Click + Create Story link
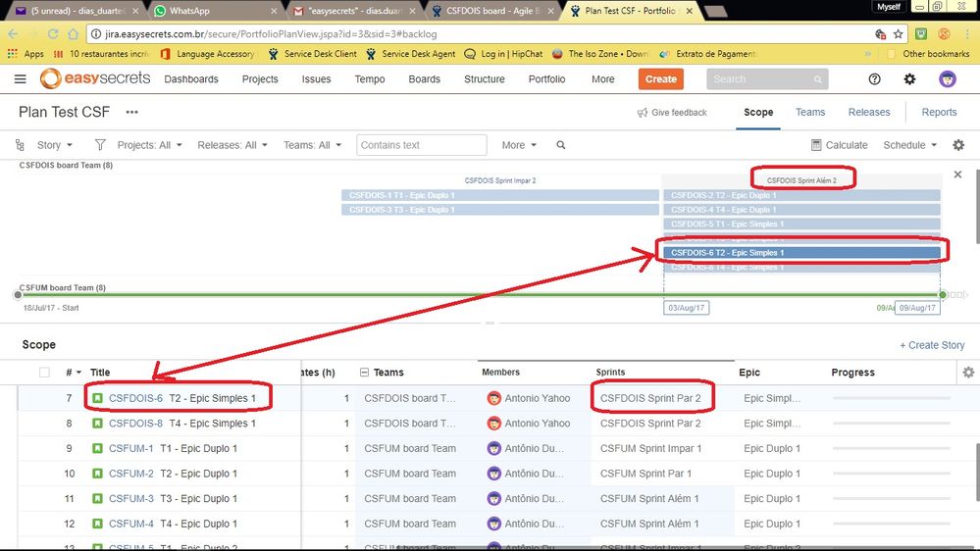980x551 pixels. coord(932,345)
